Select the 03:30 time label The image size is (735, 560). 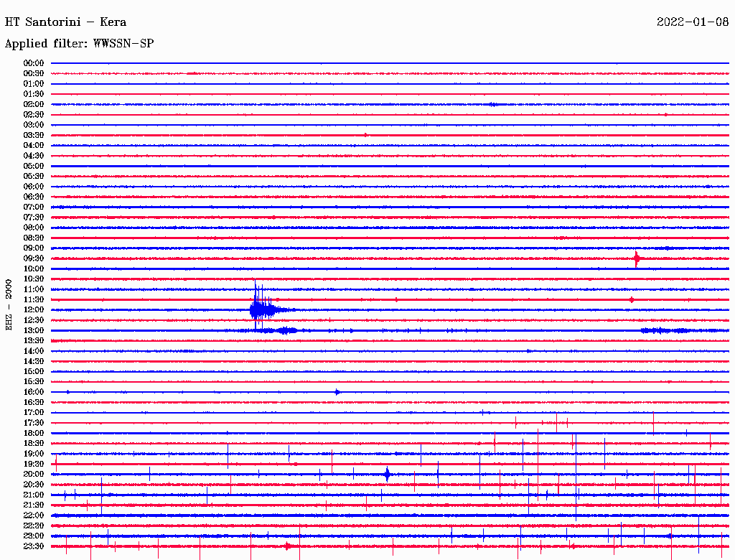[34, 135]
